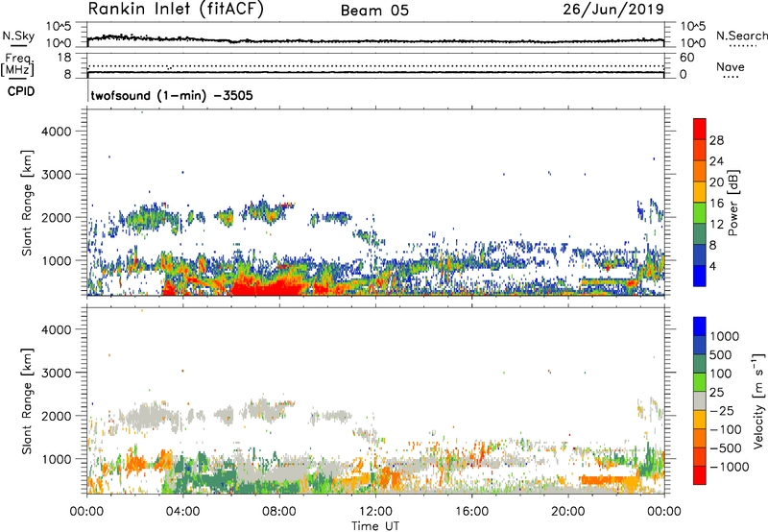
Task: Click the 'Rankin Inlet (fitACF)' title
Action: (176, 10)
